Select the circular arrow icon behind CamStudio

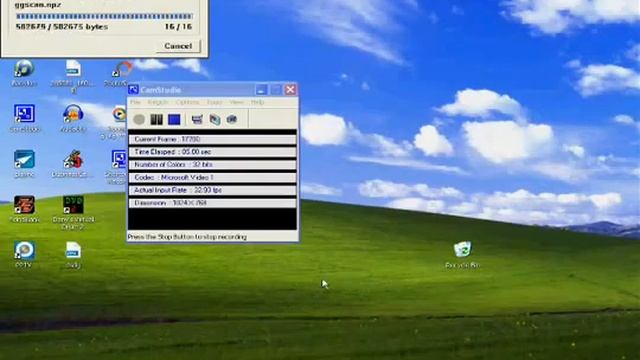(121, 69)
